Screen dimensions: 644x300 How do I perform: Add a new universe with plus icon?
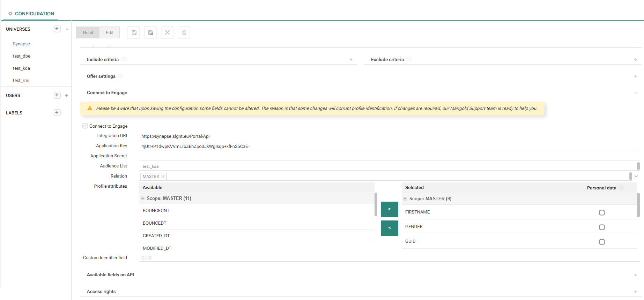point(57,29)
